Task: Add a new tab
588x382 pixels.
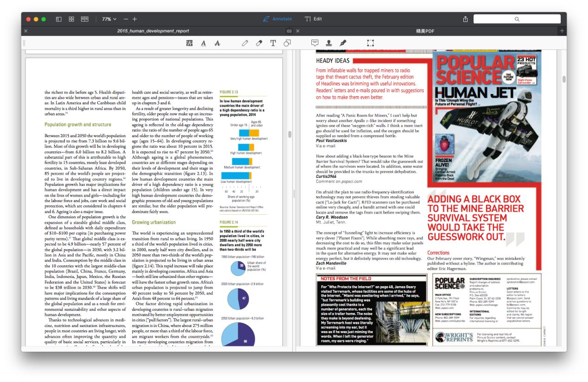Action: pyautogui.click(x=562, y=31)
